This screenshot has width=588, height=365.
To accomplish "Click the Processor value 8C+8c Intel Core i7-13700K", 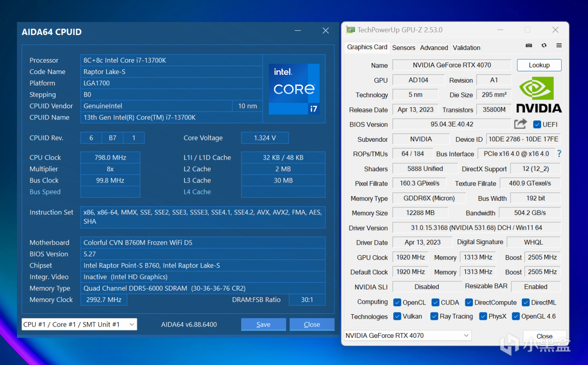I will coord(172,60).
